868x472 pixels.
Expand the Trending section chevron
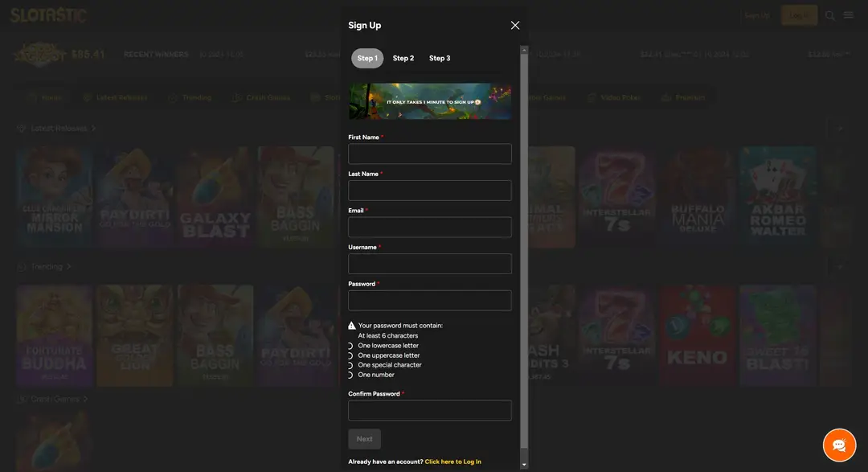coord(69,267)
